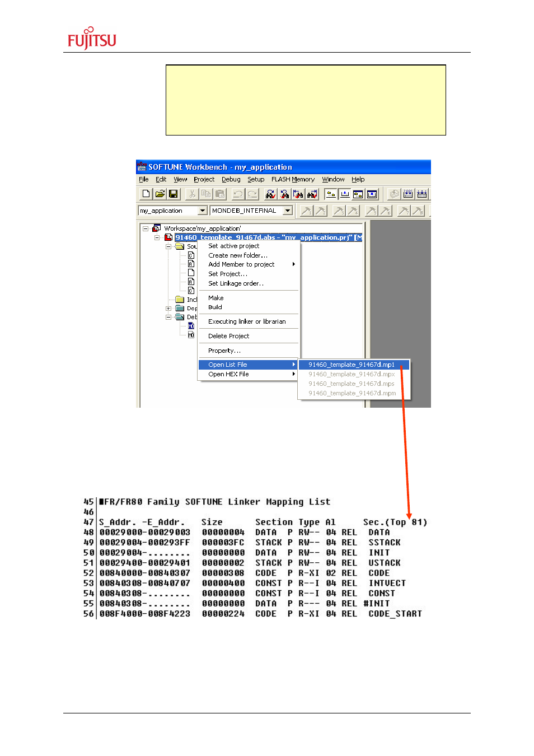Click the INTVECT section name in mapping list
This screenshot has height=756, width=534.
[x=387, y=583]
